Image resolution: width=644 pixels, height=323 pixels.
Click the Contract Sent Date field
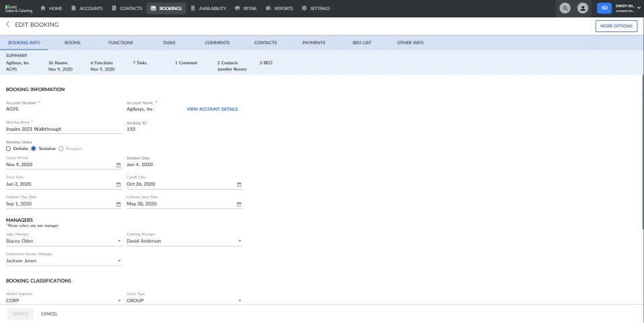184,204
